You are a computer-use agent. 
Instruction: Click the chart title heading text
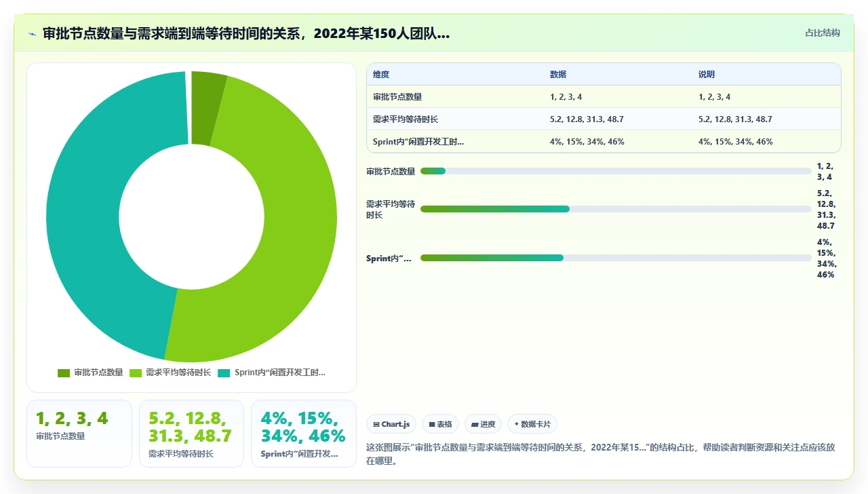[246, 34]
